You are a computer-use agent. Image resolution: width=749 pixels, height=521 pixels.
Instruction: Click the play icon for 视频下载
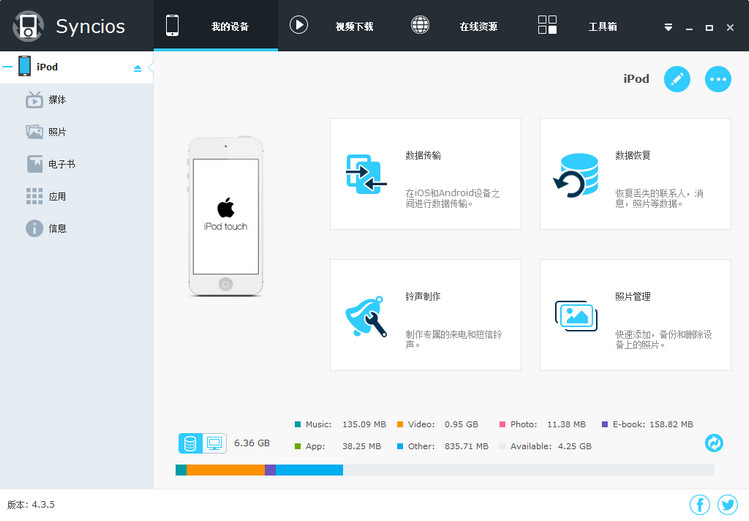click(299, 24)
